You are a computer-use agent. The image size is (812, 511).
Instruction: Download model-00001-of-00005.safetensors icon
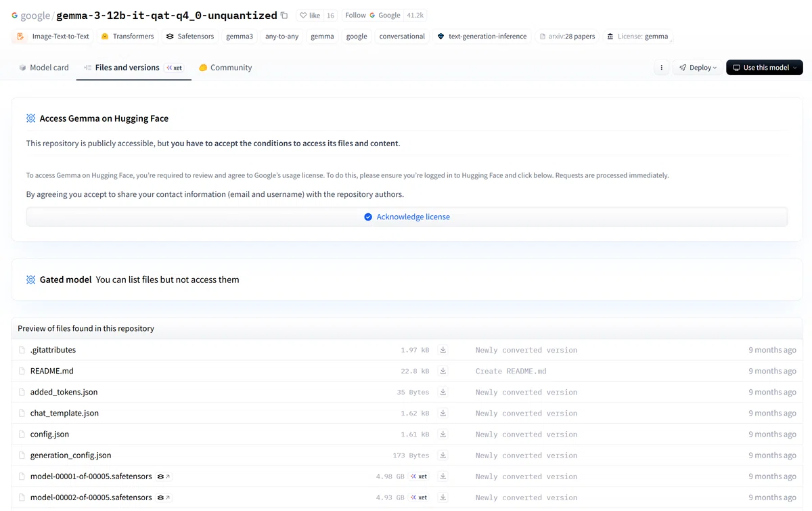[443, 476]
